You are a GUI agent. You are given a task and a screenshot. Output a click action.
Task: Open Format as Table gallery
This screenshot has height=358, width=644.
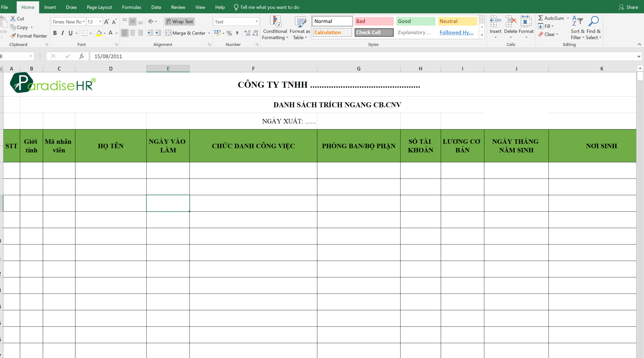pos(300,22)
